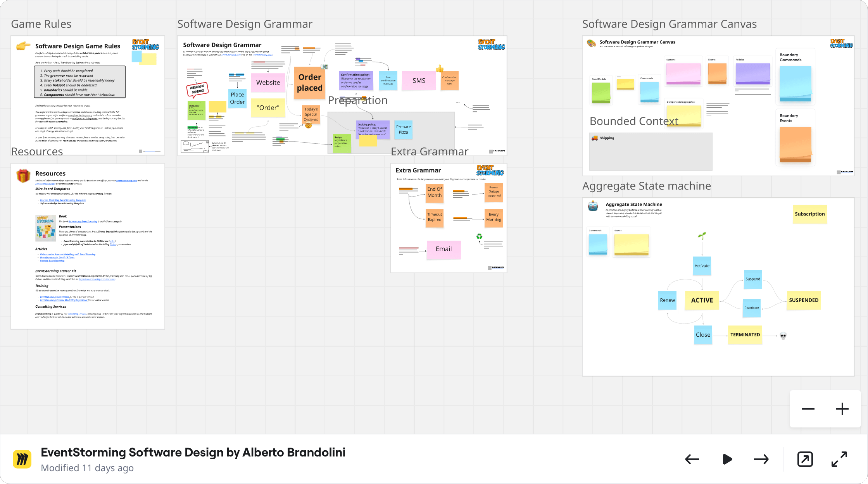Click the underlined 'Subscription' yellow note

[809, 214]
